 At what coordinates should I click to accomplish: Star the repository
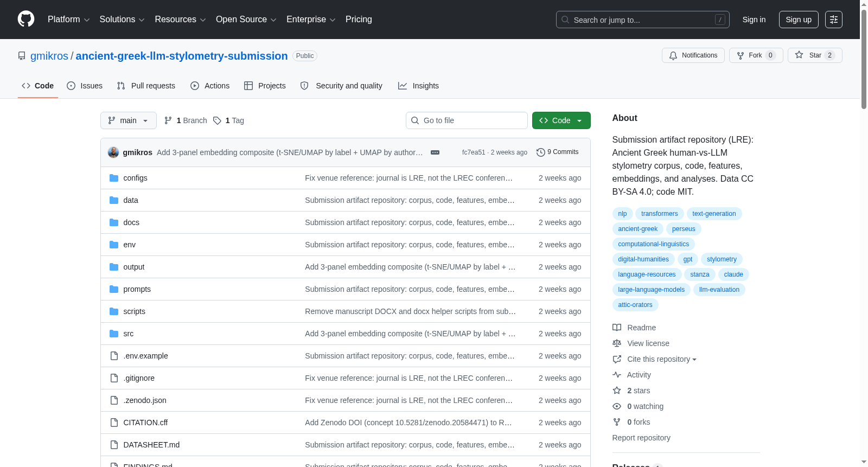[x=815, y=55]
